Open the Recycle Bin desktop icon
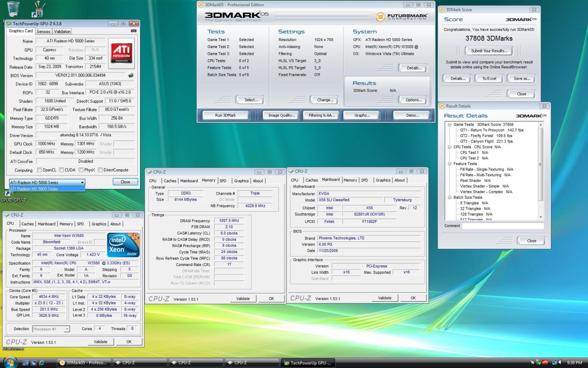The width and height of the screenshot is (588, 368). click(x=13, y=9)
